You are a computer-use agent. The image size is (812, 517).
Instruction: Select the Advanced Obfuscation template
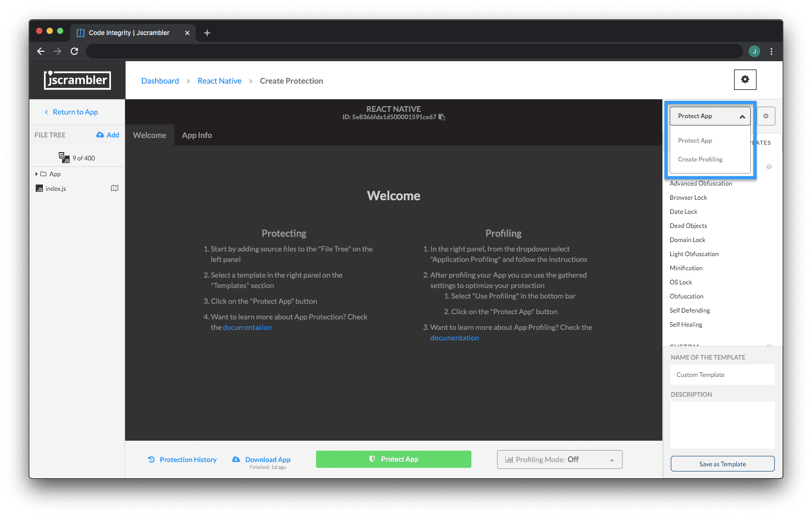point(701,183)
